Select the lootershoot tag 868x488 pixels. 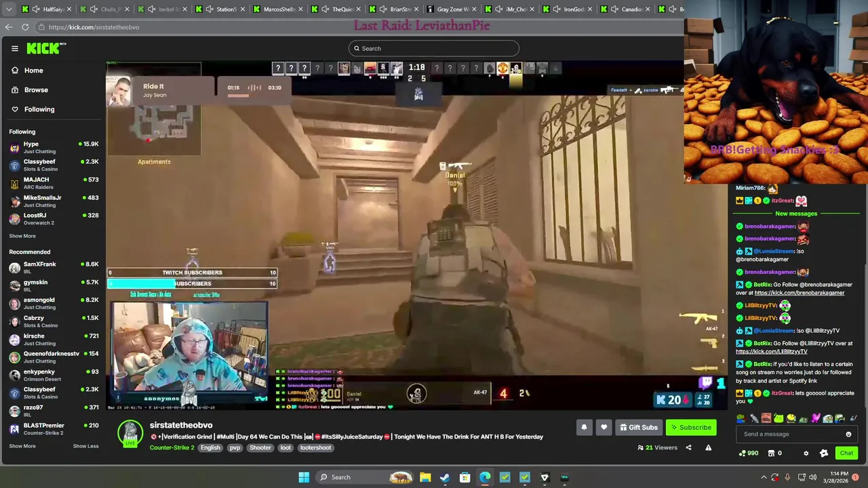click(x=315, y=447)
